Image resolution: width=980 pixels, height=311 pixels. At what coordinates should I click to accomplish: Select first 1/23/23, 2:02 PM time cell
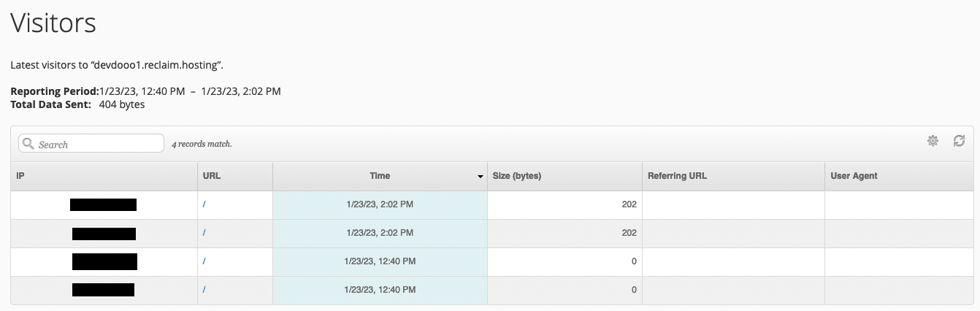(380, 204)
